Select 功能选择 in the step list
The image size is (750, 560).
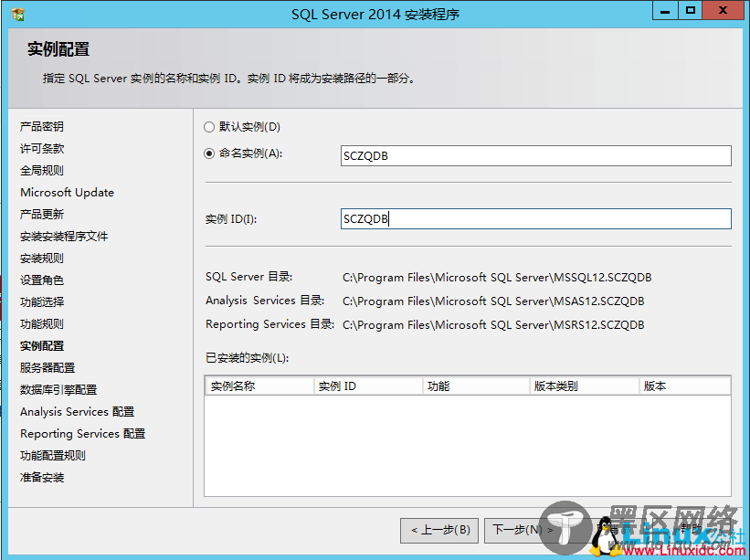[42, 302]
